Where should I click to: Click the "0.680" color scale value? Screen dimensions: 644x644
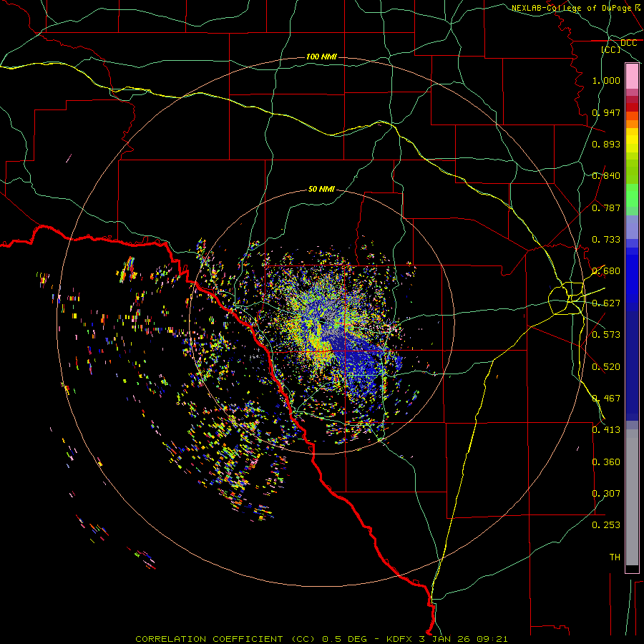pos(606,271)
